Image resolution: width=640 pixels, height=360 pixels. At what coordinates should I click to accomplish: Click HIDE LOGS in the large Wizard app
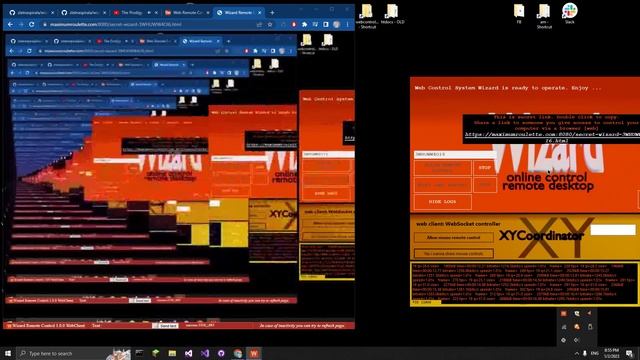point(442,202)
